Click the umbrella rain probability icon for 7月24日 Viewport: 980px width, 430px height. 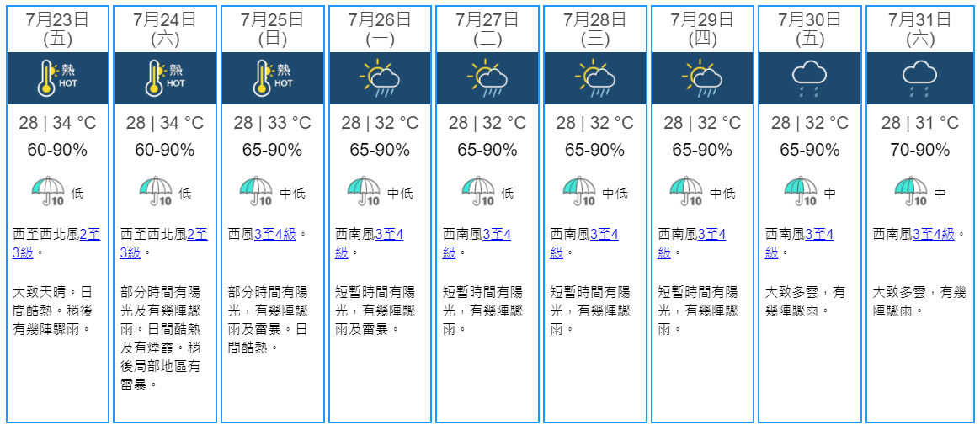click(156, 192)
